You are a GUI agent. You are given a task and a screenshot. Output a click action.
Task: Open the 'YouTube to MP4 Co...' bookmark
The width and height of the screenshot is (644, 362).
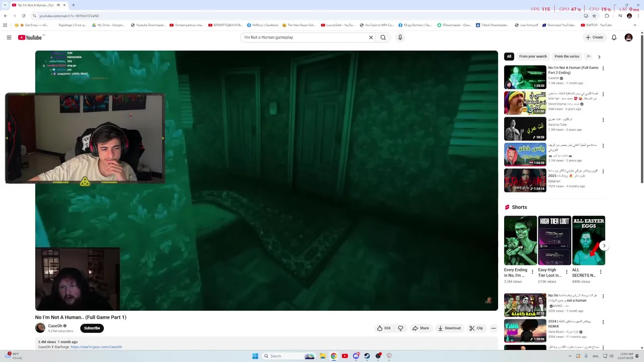pyautogui.click(x=376, y=25)
